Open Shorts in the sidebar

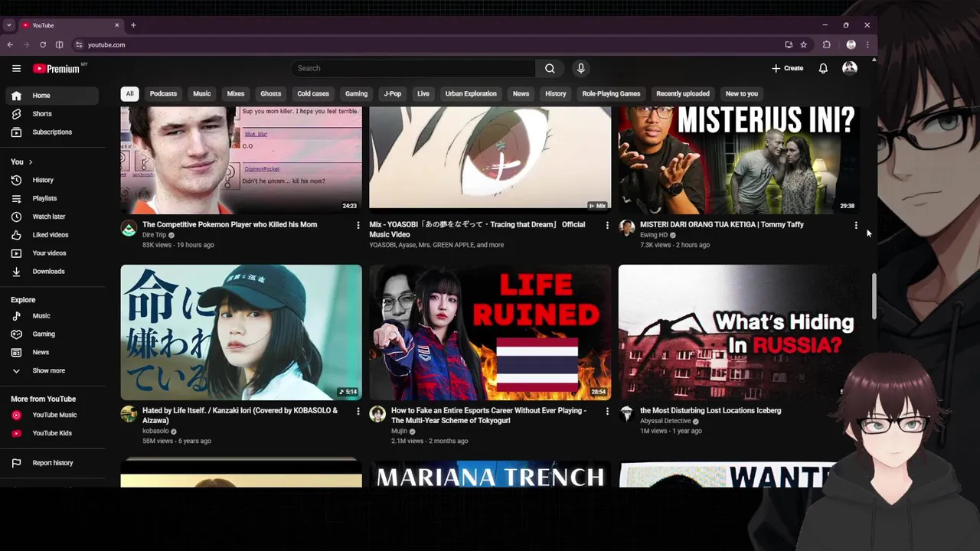pos(52,114)
